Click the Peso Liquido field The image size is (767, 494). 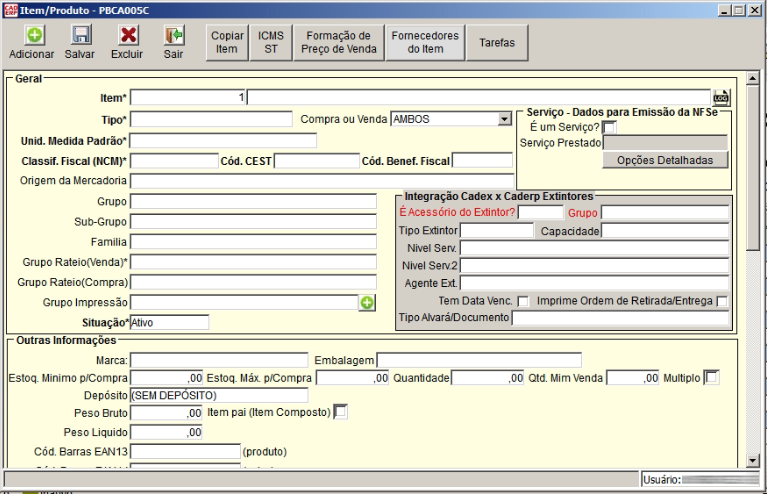[x=166, y=432]
